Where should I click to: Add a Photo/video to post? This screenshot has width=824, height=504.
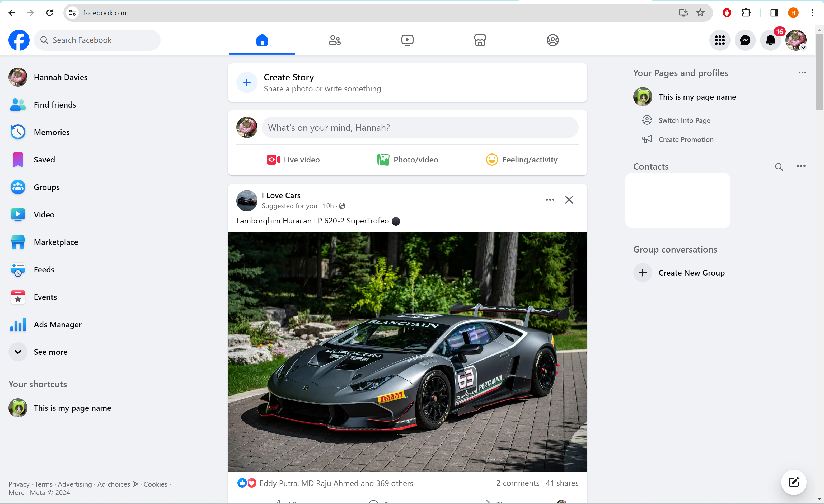[x=407, y=160]
